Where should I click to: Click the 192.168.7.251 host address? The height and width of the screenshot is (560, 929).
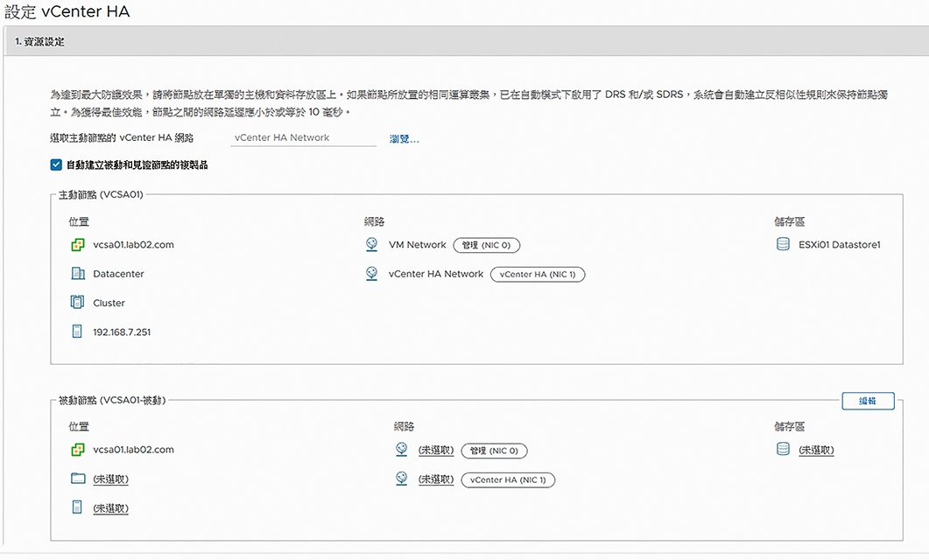pyautogui.click(x=122, y=332)
